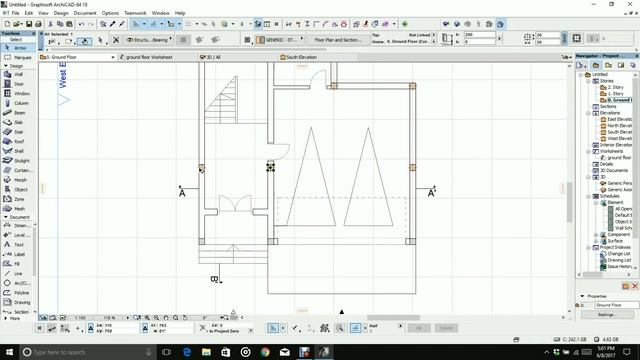
Task: Select the Dimension tool
Action: coord(17,225)
